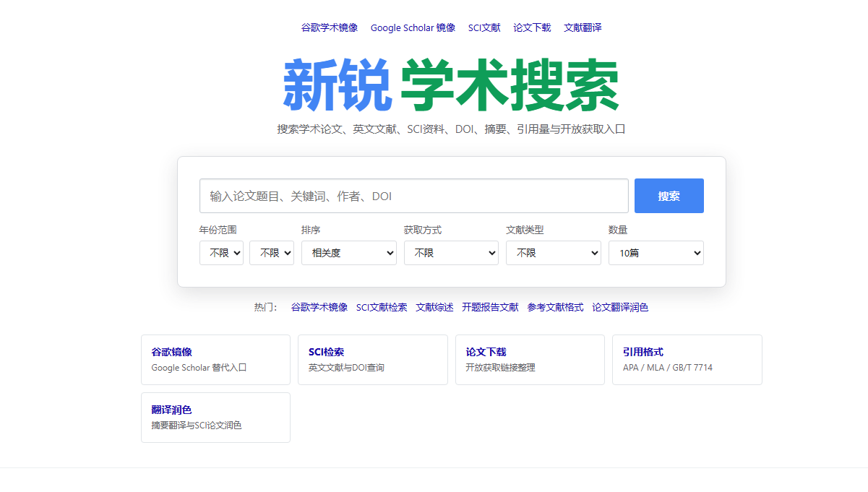The height and width of the screenshot is (492, 868).
Task: Click the hot link 开题报告文献
Action: tap(491, 307)
